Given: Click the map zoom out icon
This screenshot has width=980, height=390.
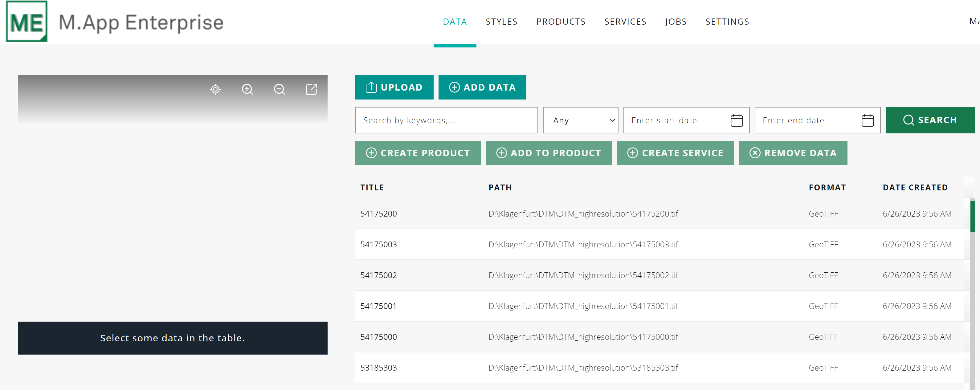Looking at the screenshot, I should click(x=279, y=89).
